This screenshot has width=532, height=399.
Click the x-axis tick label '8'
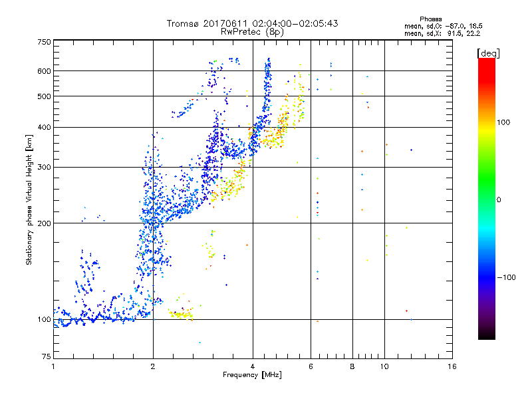coord(352,366)
